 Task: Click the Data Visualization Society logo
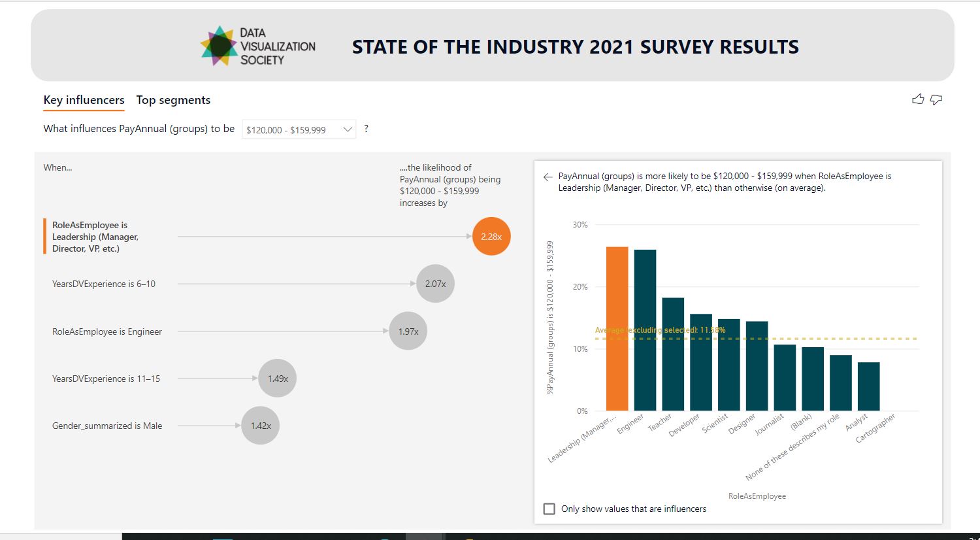(x=220, y=46)
